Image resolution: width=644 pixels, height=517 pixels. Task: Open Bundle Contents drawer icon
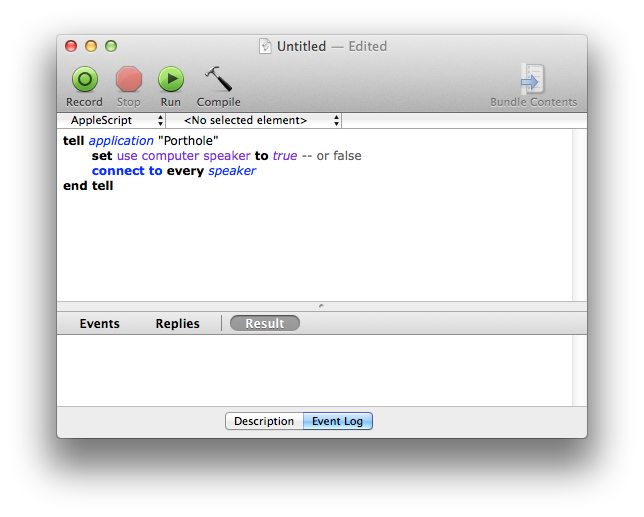coord(533,78)
